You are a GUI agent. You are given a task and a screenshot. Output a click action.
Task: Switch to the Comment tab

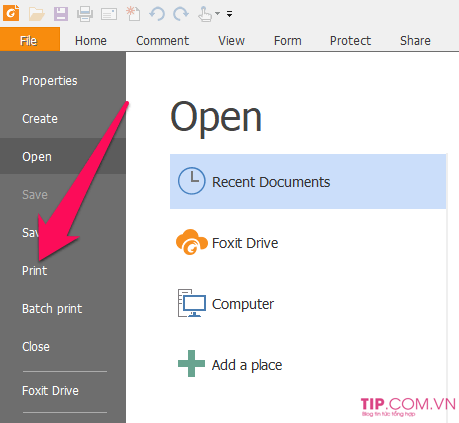pos(162,41)
